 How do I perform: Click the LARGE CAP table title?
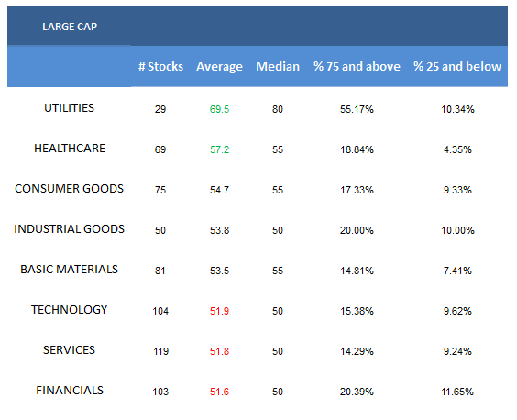pyautogui.click(x=70, y=27)
